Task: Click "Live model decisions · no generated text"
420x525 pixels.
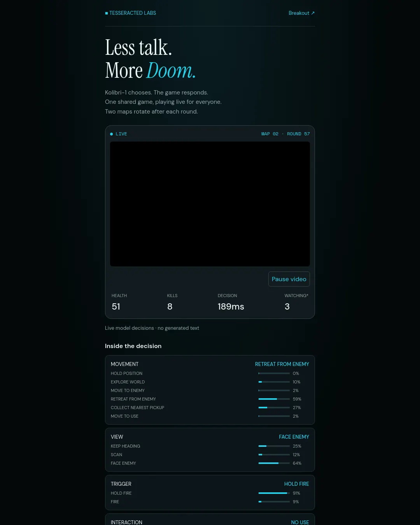Action: pyautogui.click(x=152, y=328)
